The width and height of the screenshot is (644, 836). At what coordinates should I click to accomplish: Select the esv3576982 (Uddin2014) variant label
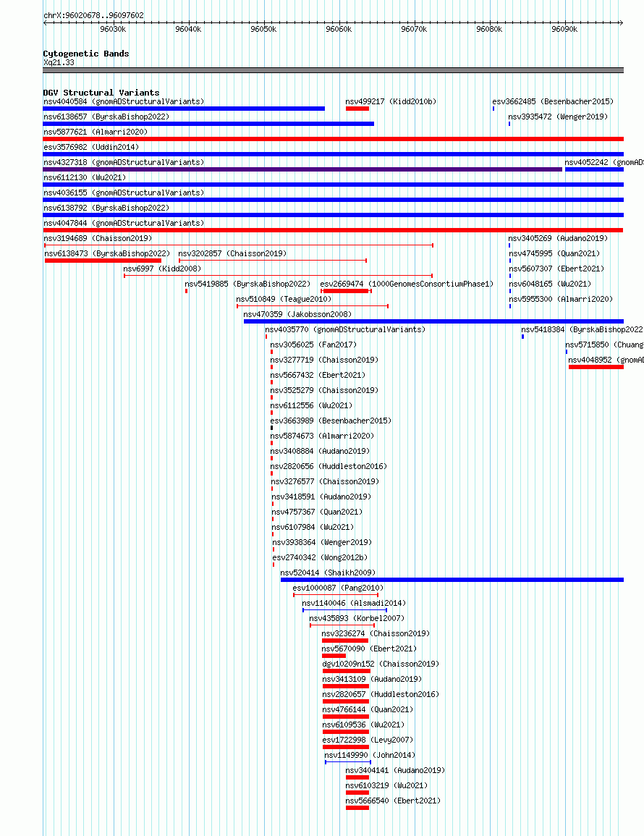pyautogui.click(x=91, y=147)
